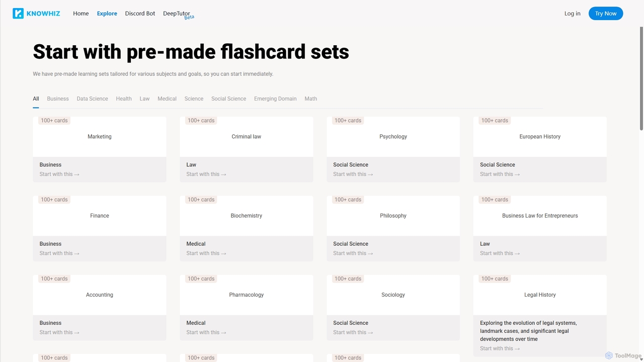Click "Start with this" under Criminal law
This screenshot has height=362, width=644.
(206, 174)
